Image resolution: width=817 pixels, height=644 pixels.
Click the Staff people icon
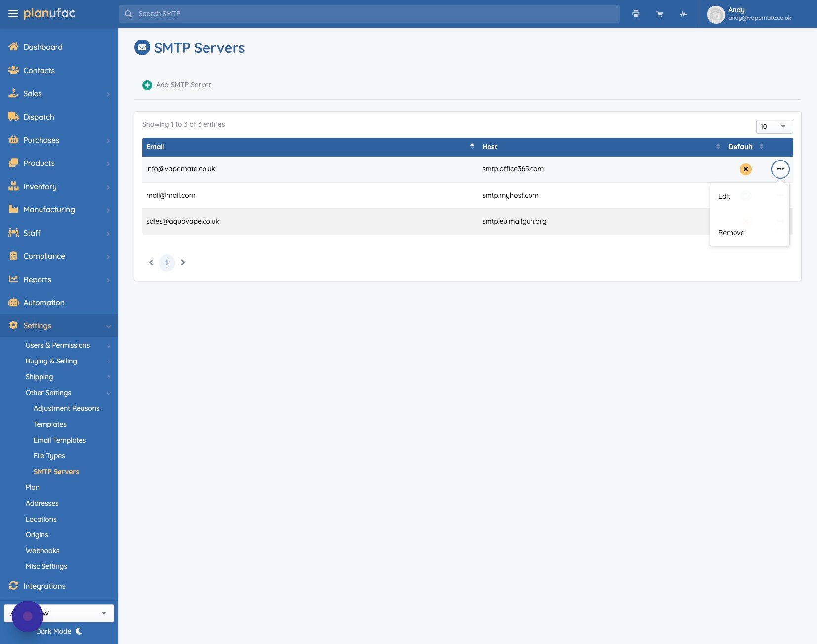coord(13,233)
